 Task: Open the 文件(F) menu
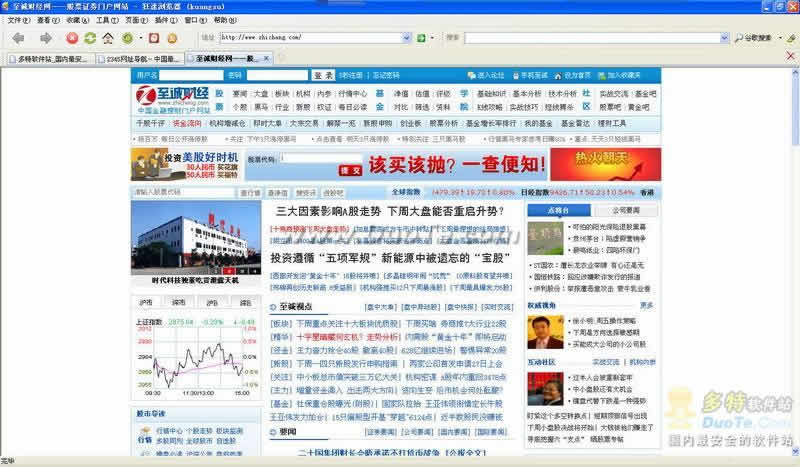pos(18,19)
